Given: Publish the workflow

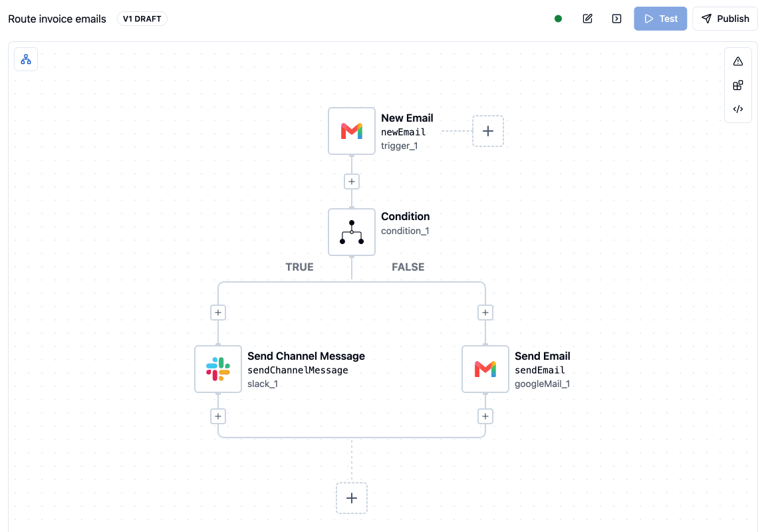Looking at the screenshot, I should (x=725, y=19).
